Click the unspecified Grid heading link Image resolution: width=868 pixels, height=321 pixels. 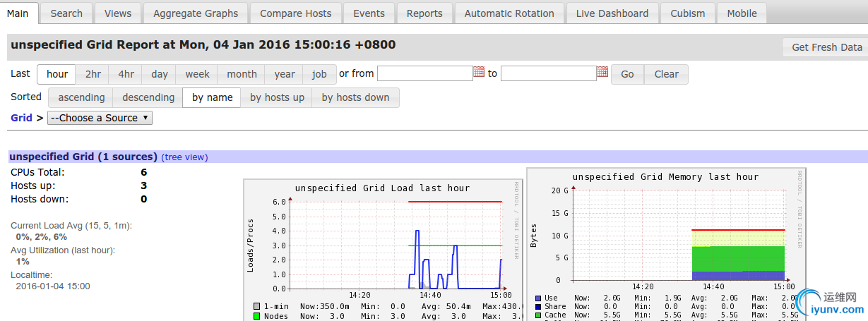coord(83,157)
